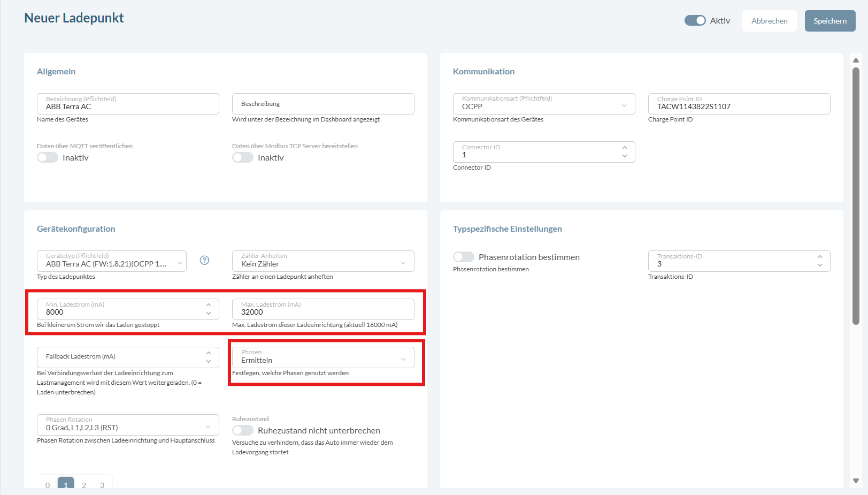Screen dimensions: 868x495
Task: Enable Daten über MQTT veröffentlichen toggle
Action: click(48, 157)
